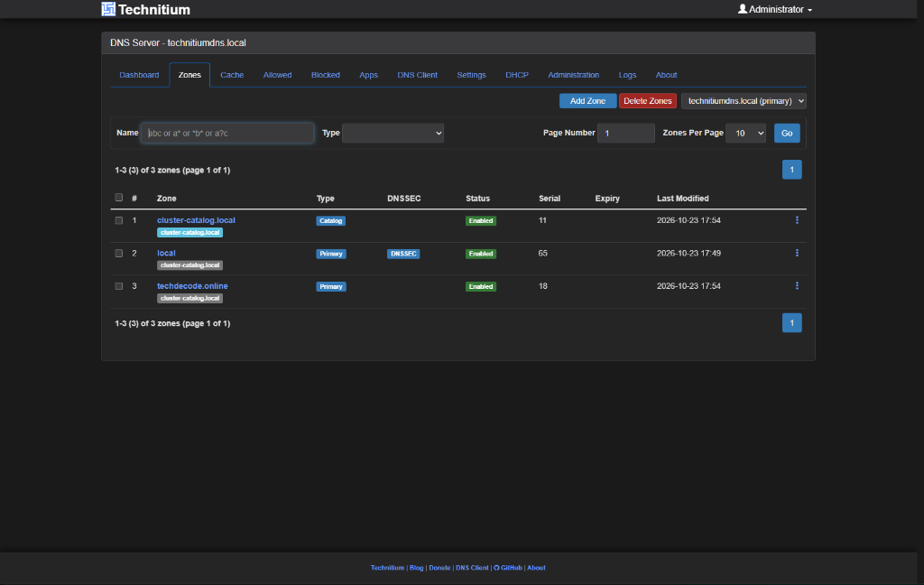Viewport: 924px width, 585px height.
Task: Check the cluster-catalog.local zone checkbox
Action: click(x=119, y=220)
